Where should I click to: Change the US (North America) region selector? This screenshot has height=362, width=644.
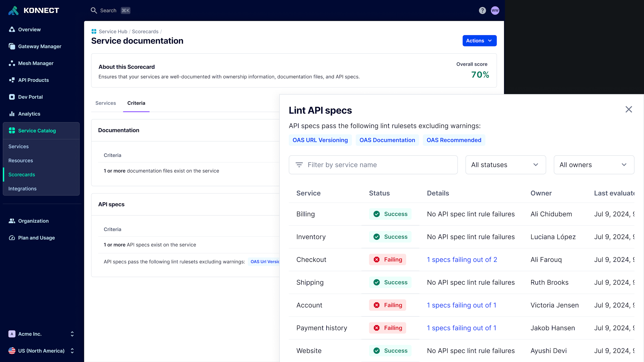tap(41, 351)
